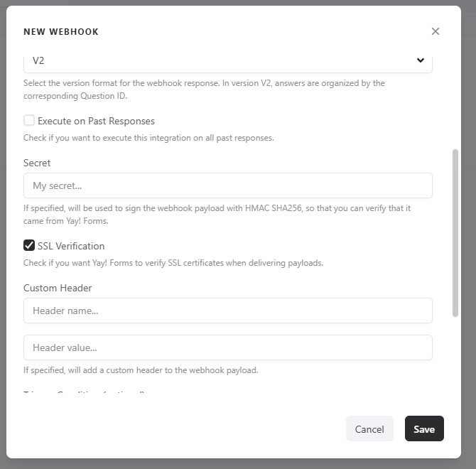Screen dimensions: 476x469
Task: Click the chevron arrow on version selector
Action: point(420,61)
